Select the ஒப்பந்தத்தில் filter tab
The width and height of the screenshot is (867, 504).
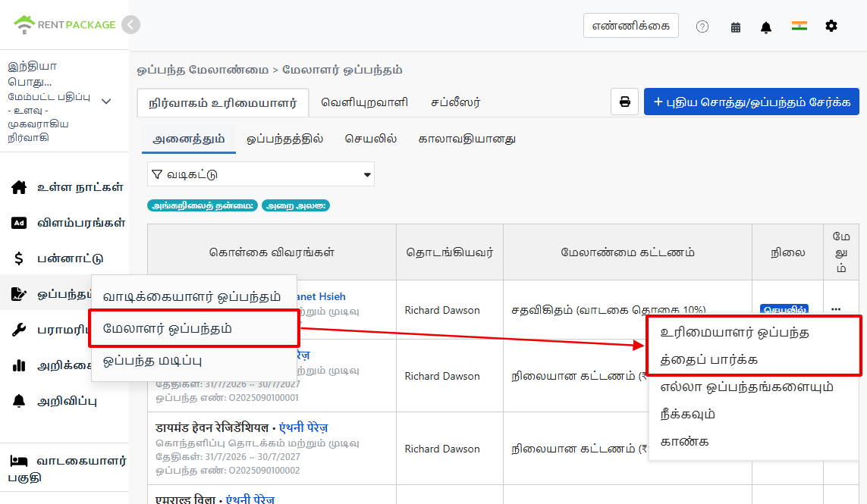(284, 139)
